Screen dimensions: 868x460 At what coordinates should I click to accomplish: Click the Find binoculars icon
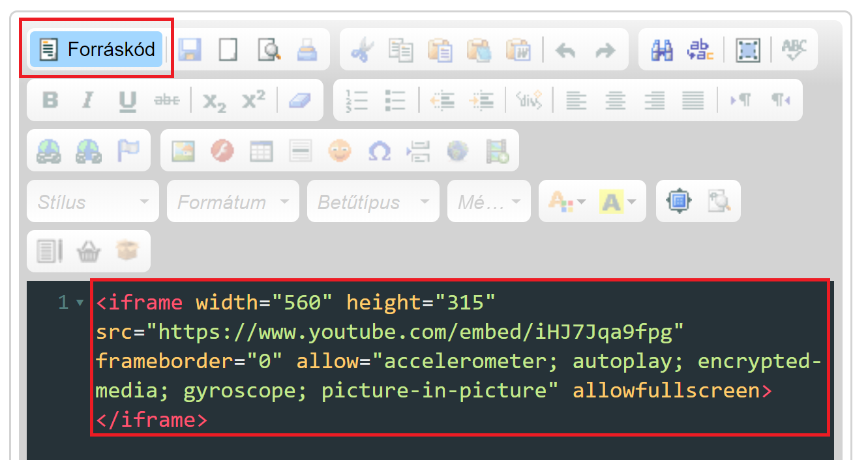(x=662, y=50)
